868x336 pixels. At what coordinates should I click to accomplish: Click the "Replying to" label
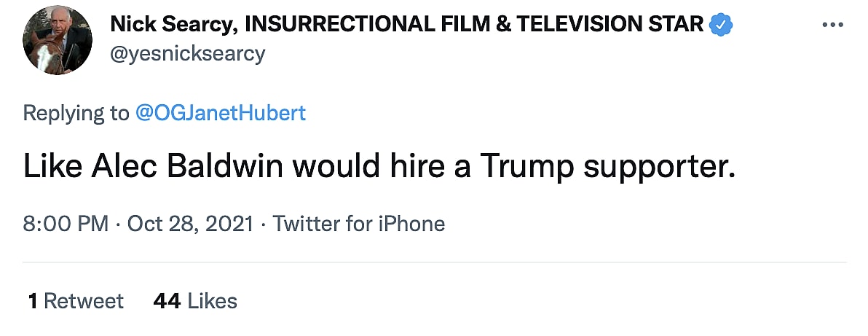click(x=75, y=113)
